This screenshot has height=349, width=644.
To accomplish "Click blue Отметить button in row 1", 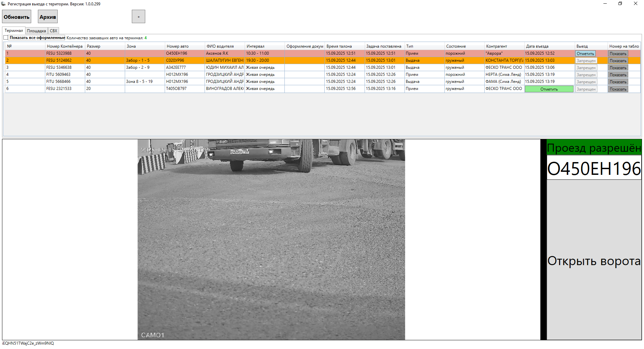I will click(585, 54).
